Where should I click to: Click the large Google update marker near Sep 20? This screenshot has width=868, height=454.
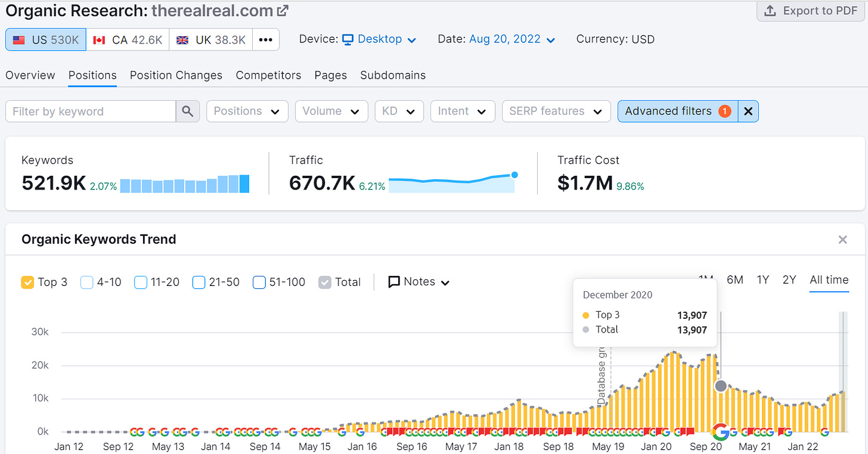tap(721, 431)
